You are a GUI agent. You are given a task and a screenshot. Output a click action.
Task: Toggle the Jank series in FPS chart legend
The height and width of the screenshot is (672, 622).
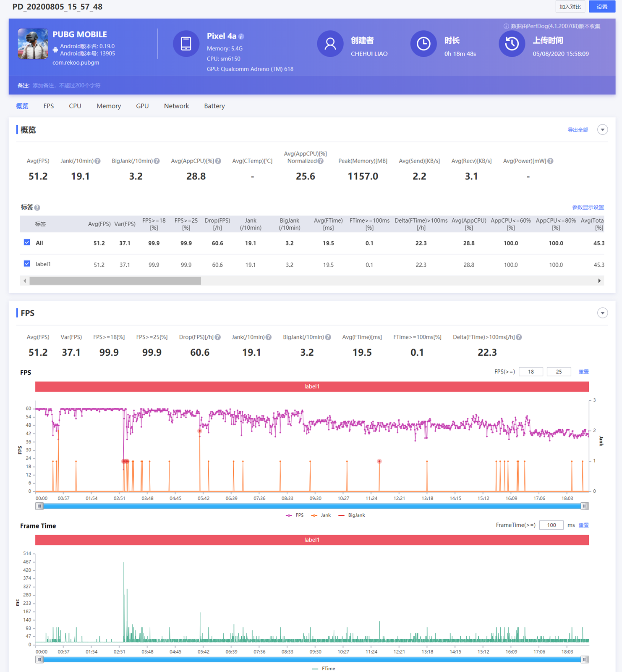click(x=321, y=515)
